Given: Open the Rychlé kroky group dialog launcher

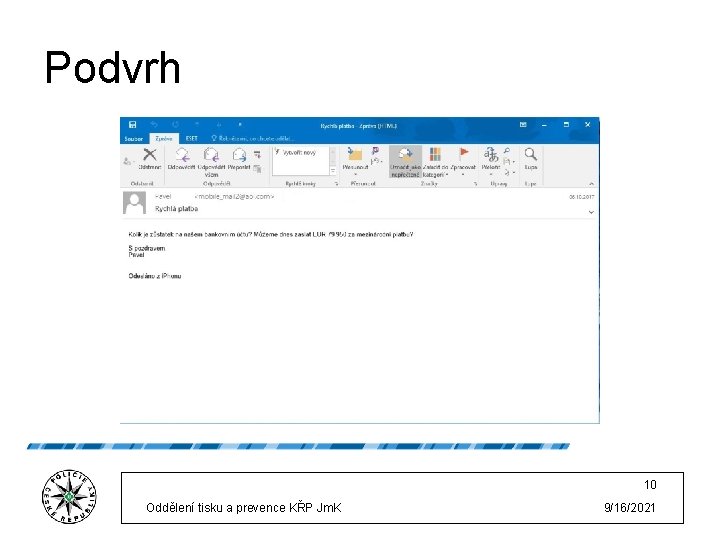Looking at the screenshot, I should pyautogui.click(x=337, y=184).
